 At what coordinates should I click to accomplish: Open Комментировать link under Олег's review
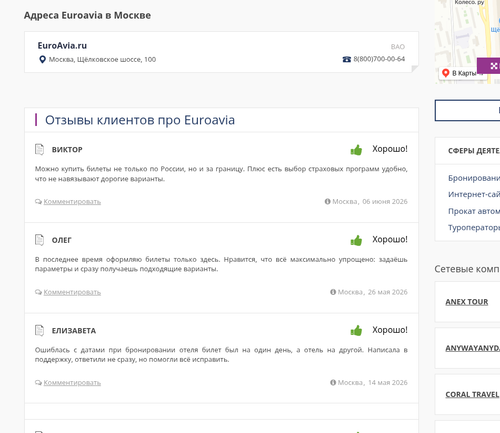pos(72,292)
